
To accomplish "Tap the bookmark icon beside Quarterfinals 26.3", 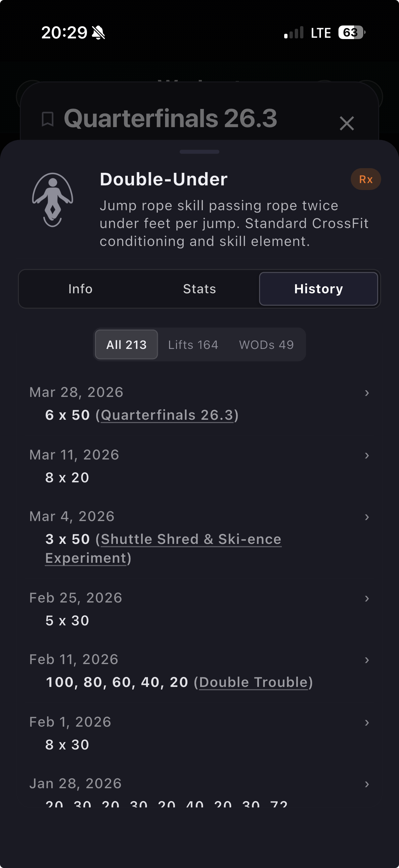I will (x=47, y=119).
